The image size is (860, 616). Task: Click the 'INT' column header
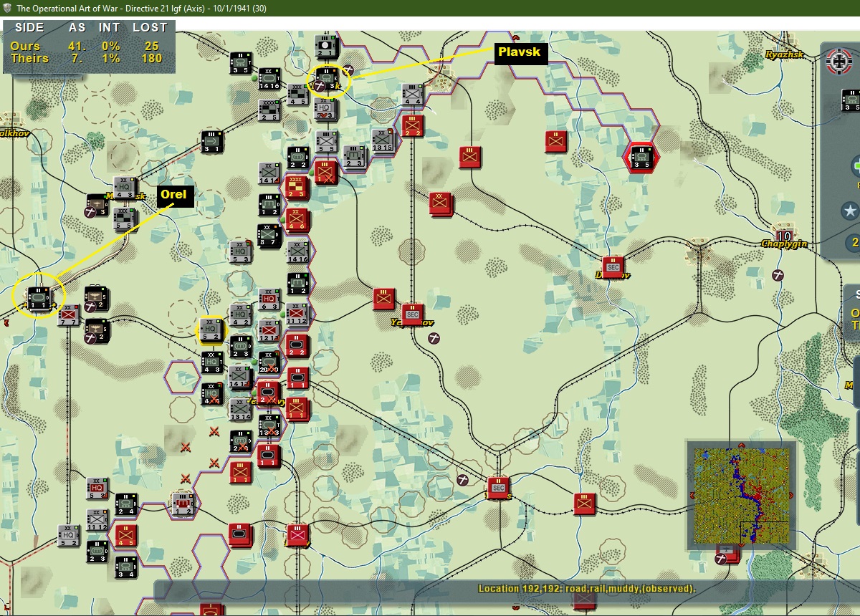click(x=110, y=27)
